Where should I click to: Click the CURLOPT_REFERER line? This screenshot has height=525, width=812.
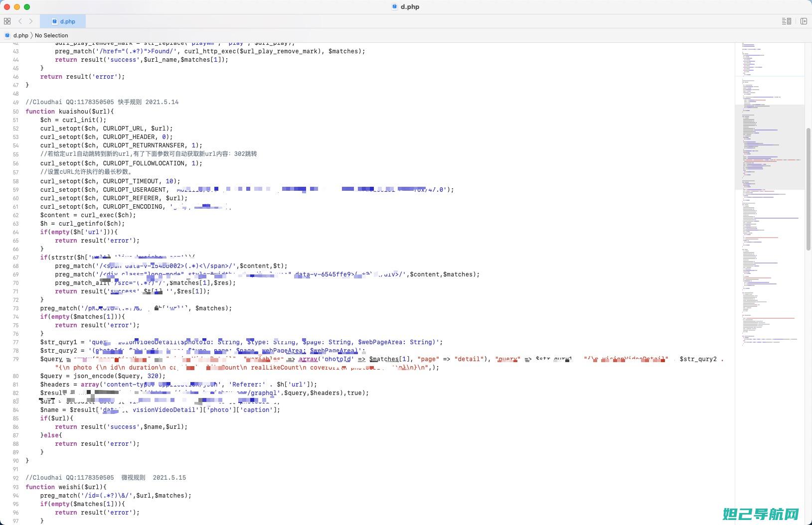114,198
